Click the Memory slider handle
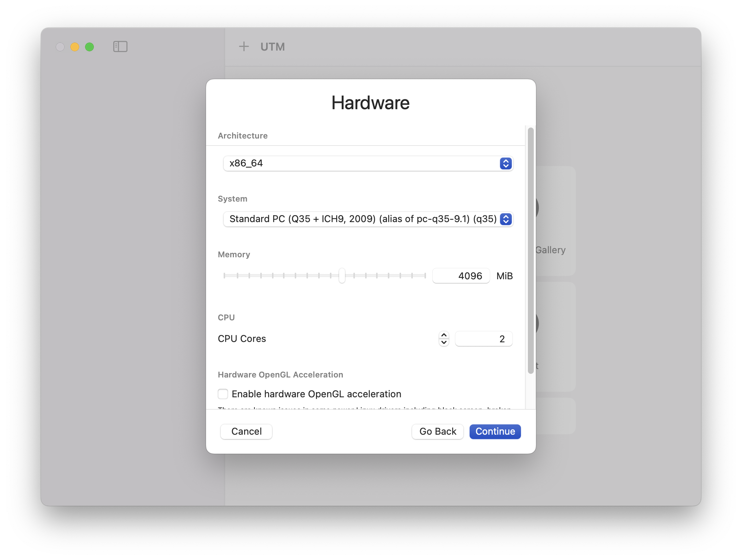Viewport: 742px width, 560px height. coord(342,276)
